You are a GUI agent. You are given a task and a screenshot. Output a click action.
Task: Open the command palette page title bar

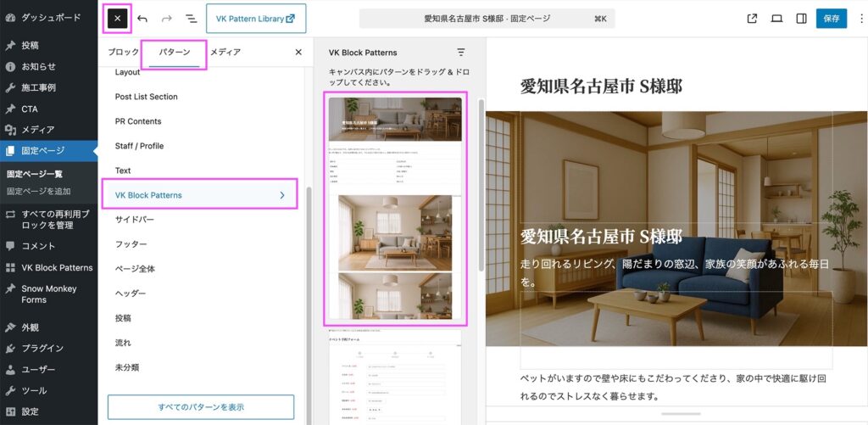(487, 18)
